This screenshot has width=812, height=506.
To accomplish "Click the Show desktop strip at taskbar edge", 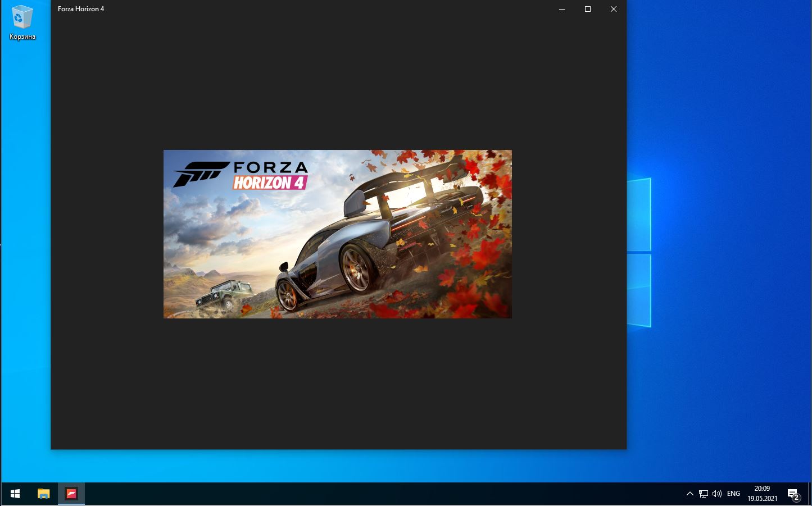I will (x=810, y=494).
